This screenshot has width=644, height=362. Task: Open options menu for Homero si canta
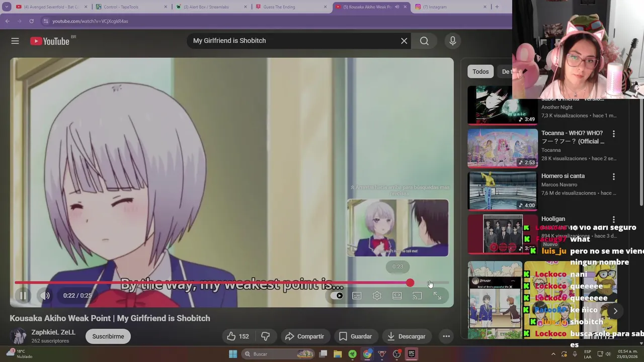[x=613, y=176]
